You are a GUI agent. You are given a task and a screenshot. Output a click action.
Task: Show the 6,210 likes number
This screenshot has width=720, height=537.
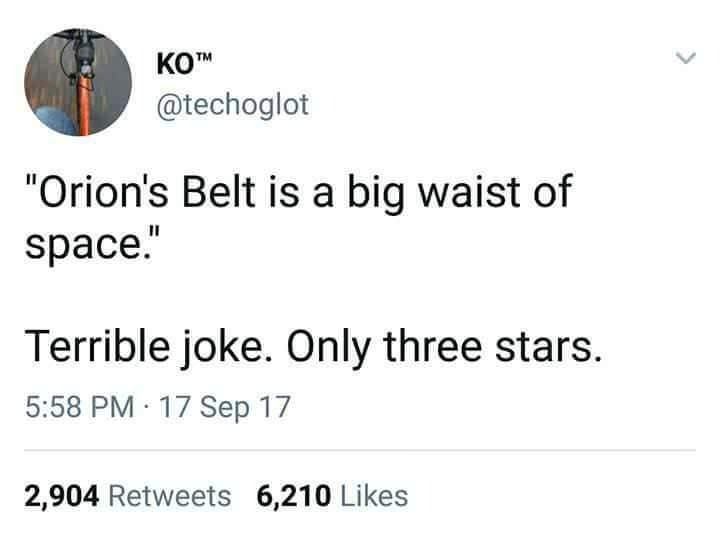tap(293, 497)
